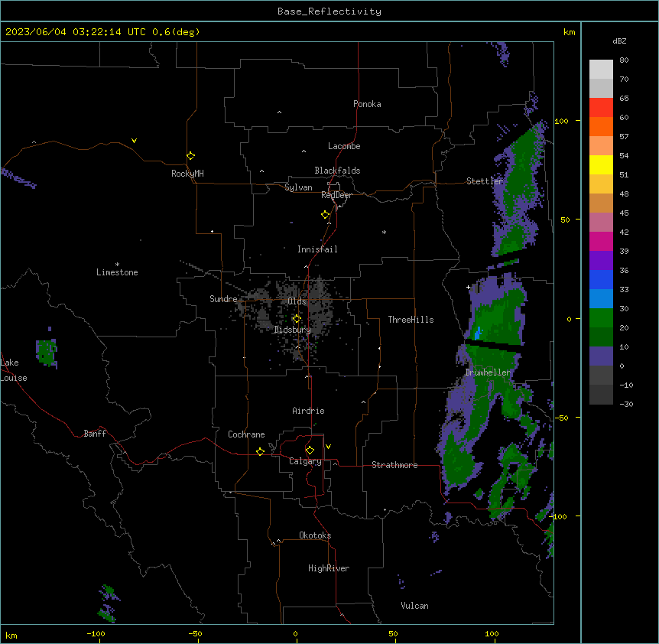Click the Banff label
This screenshot has width=659, height=644.
[95, 434]
